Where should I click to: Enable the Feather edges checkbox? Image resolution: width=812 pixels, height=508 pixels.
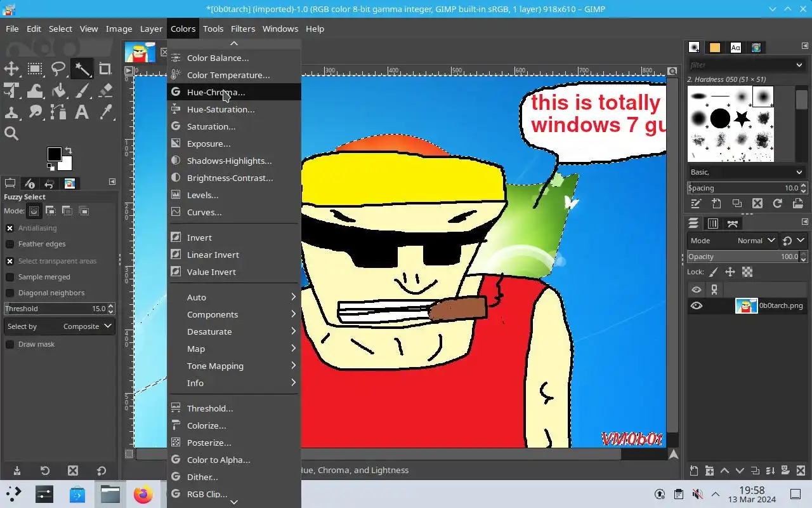click(x=10, y=244)
